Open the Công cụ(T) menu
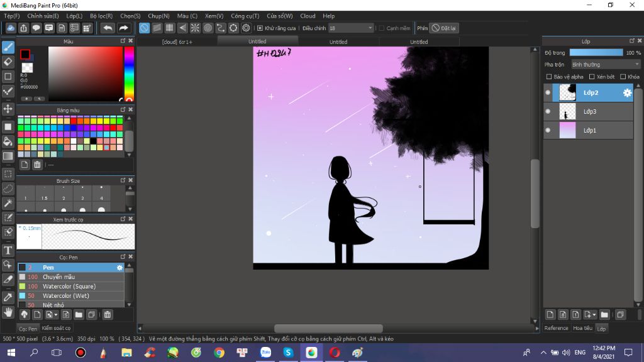 tap(245, 16)
